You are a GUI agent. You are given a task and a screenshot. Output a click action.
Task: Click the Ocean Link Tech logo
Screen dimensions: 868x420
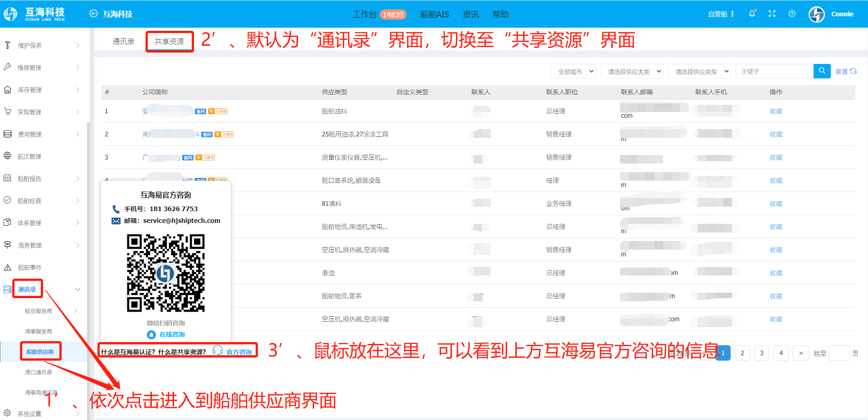point(34,14)
